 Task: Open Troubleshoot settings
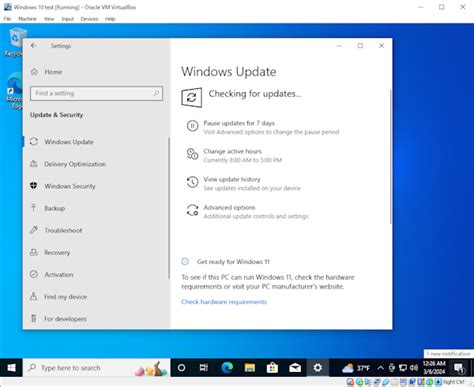[x=56, y=230]
